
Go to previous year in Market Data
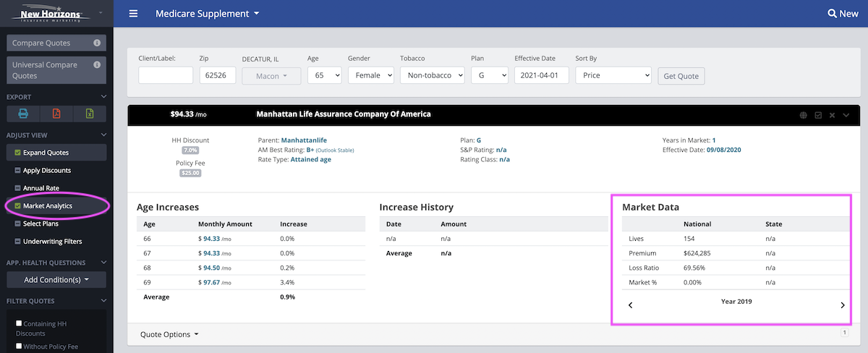(x=630, y=305)
